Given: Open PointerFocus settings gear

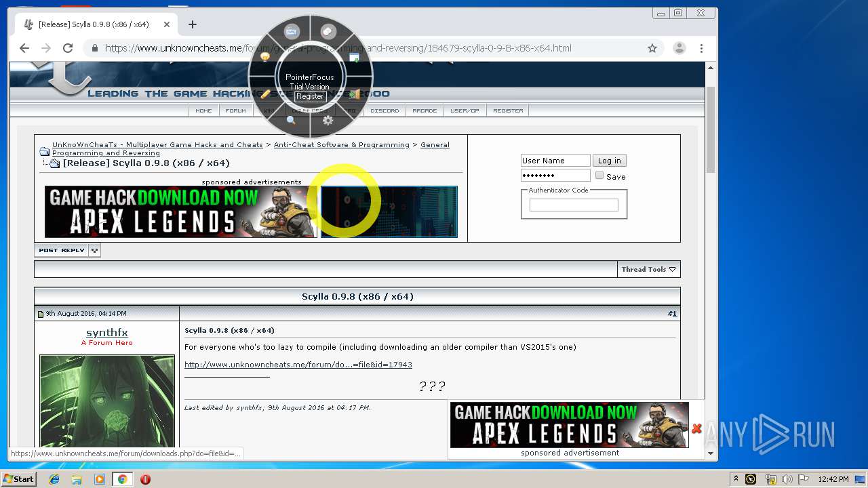Looking at the screenshot, I should (x=328, y=121).
